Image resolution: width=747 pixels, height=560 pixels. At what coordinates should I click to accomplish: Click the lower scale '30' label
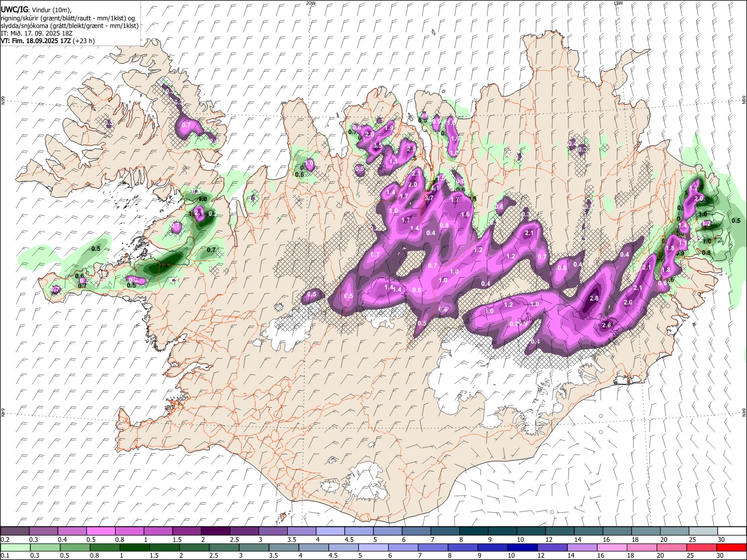[721, 555]
